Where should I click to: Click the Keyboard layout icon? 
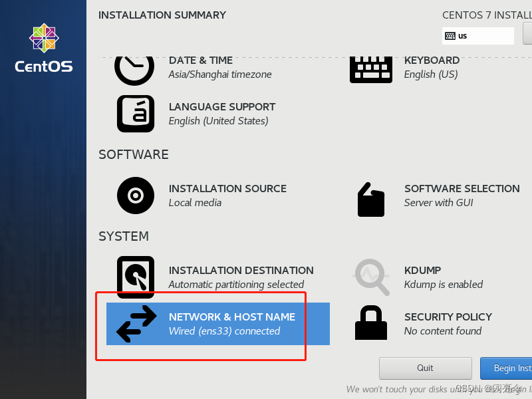pyautogui.click(x=371, y=70)
